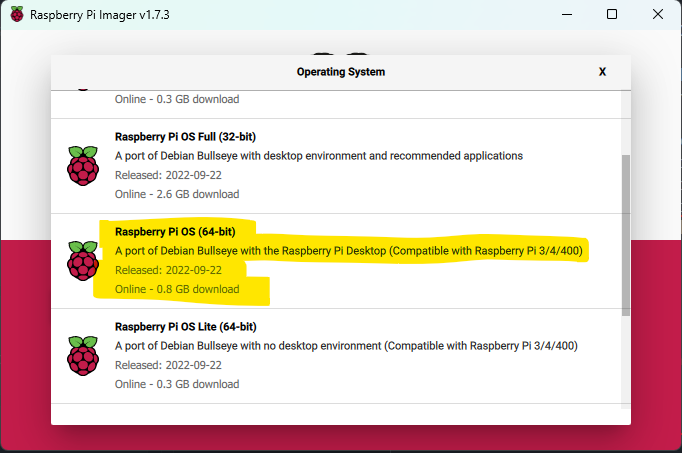
Task: Select Raspberry Pi OS Full (32-bit) title
Action: pos(185,137)
